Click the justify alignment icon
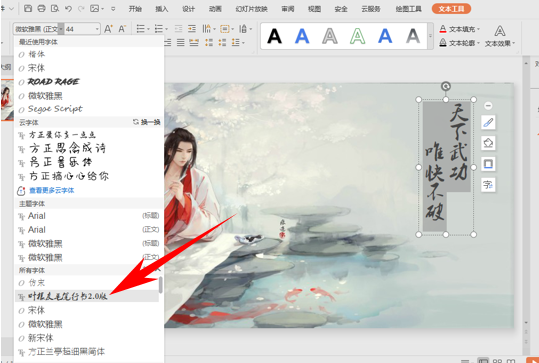The height and width of the screenshot is (363, 539). pos(180,43)
